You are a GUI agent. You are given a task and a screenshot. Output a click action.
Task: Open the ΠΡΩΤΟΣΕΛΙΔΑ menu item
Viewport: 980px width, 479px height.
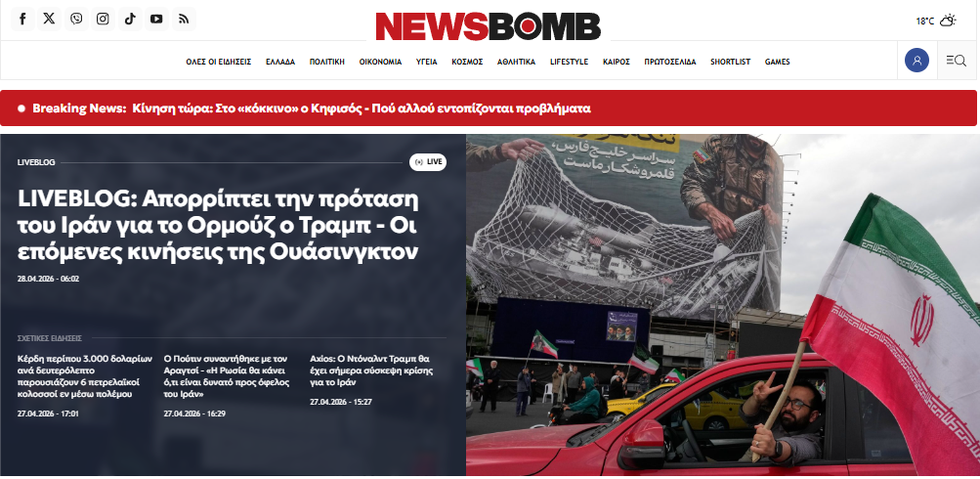tap(670, 62)
